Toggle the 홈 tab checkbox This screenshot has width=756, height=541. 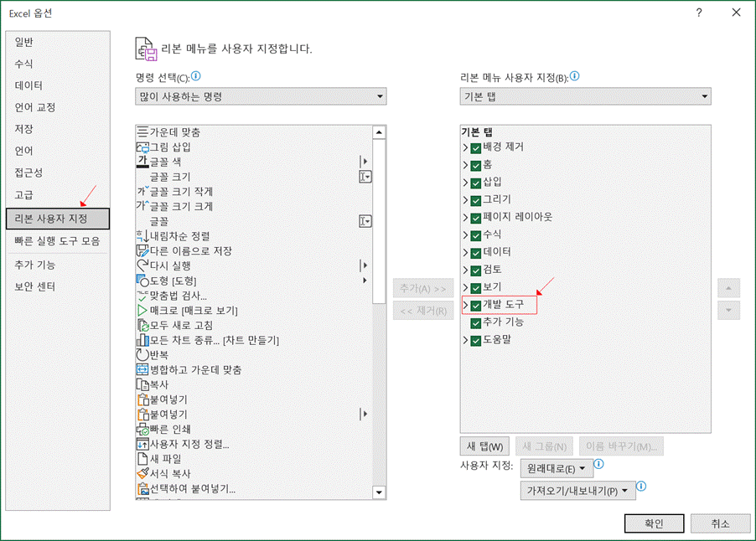pyautogui.click(x=476, y=165)
